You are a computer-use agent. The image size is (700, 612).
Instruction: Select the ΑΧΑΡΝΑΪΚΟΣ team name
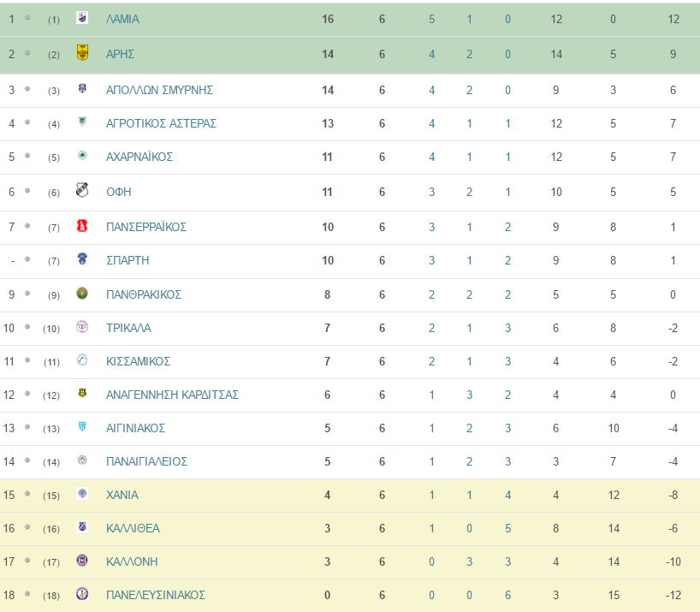[139, 157]
